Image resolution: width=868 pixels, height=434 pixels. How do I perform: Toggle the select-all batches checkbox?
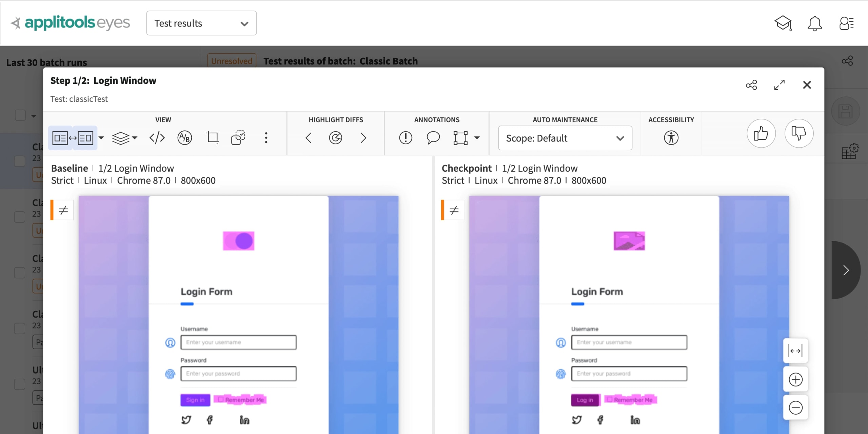(x=20, y=115)
